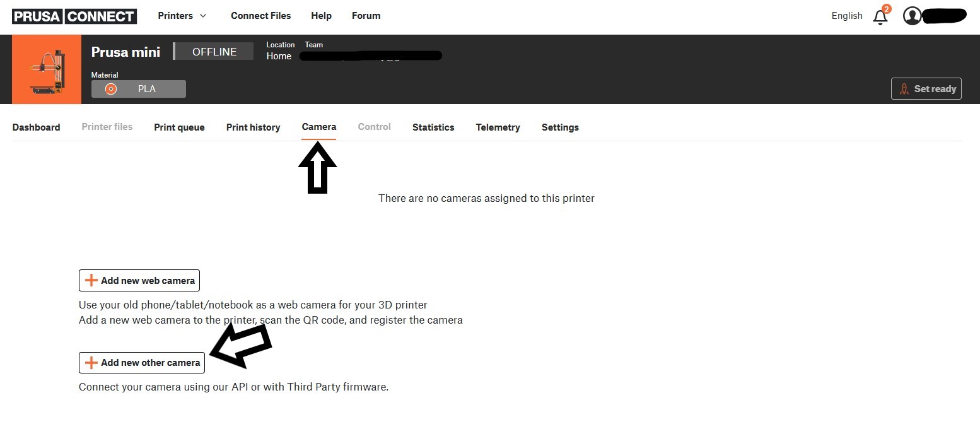
Task: Click the OFFLINE status badge
Action: tap(214, 52)
